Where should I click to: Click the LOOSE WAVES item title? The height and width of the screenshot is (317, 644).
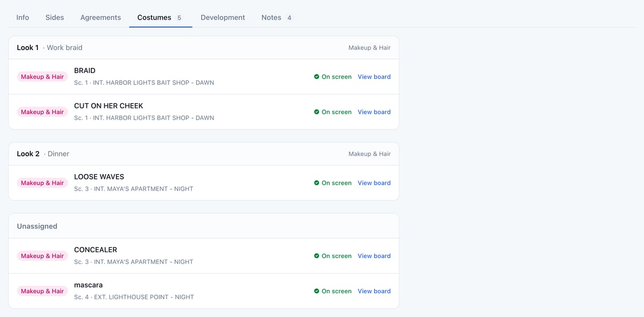(99, 177)
